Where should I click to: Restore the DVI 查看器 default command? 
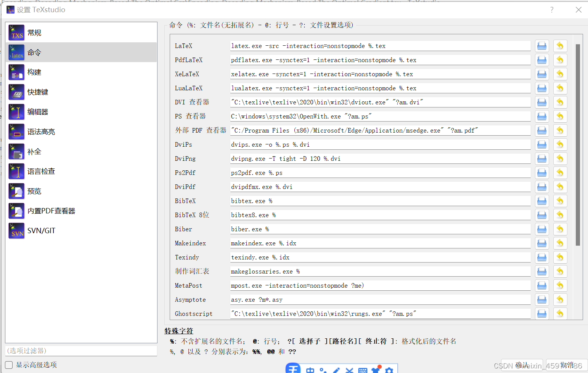point(560,102)
